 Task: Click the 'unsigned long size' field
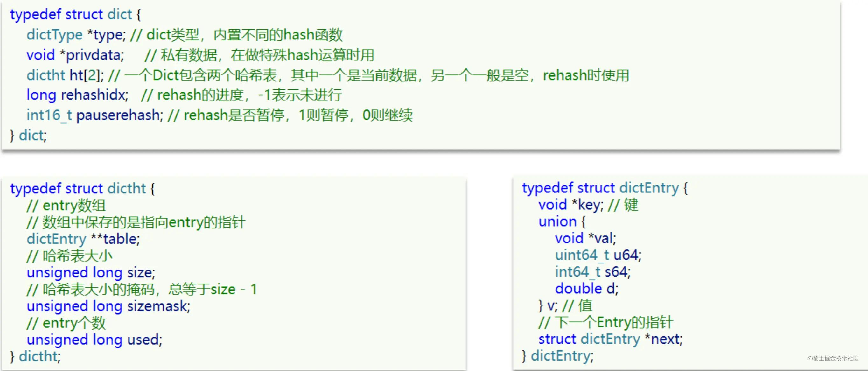(91, 272)
